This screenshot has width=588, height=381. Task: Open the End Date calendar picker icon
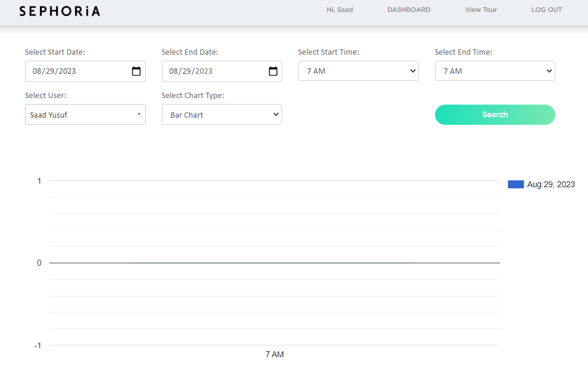click(273, 71)
